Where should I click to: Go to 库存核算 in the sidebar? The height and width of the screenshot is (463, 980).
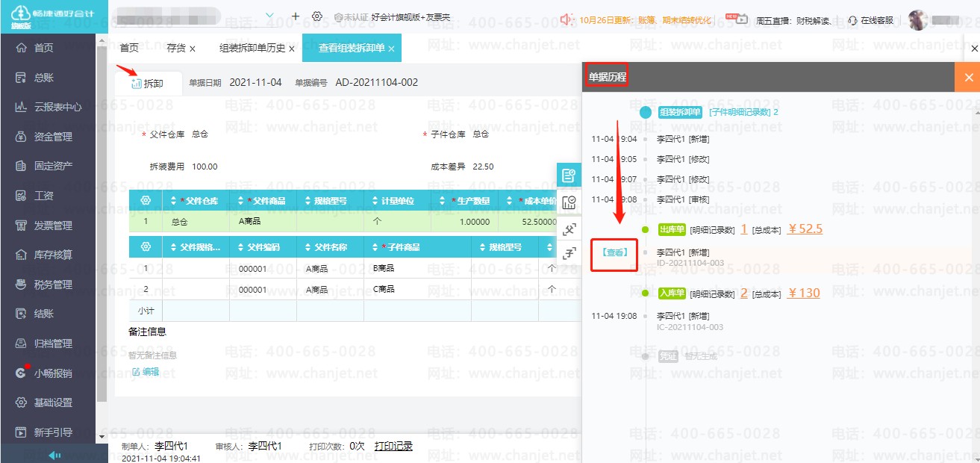click(52, 255)
